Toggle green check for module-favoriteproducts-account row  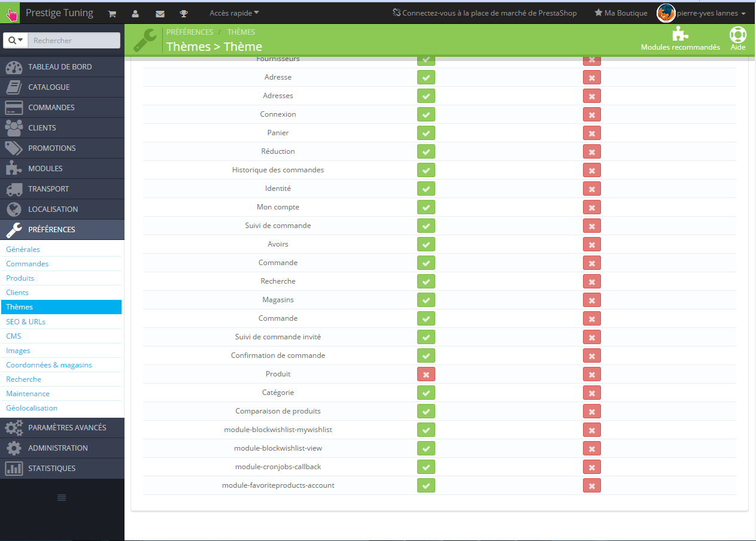[x=426, y=485]
